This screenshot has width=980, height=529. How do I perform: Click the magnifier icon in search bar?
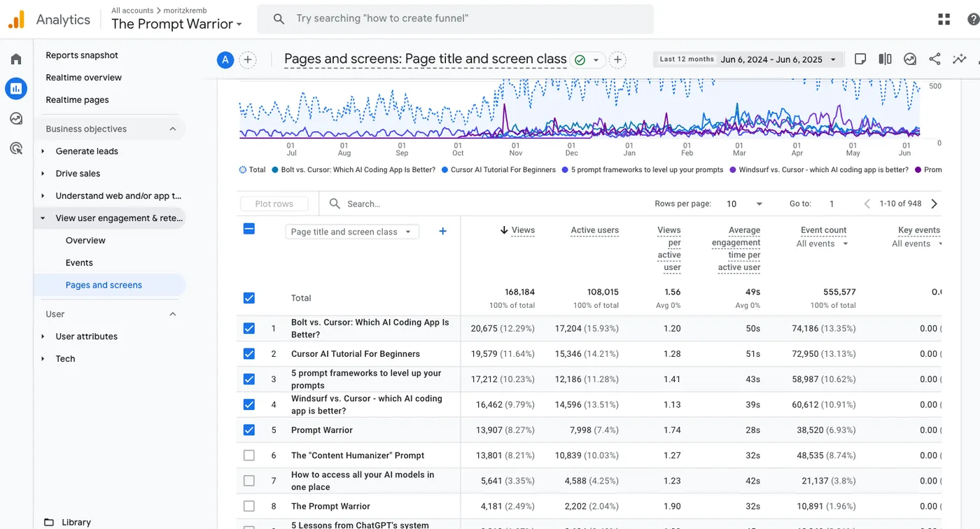[x=279, y=19]
